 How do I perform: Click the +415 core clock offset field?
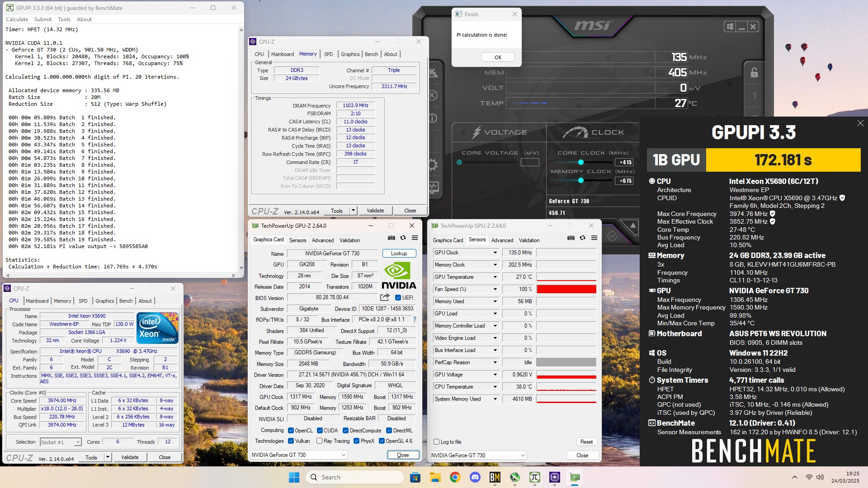point(624,162)
